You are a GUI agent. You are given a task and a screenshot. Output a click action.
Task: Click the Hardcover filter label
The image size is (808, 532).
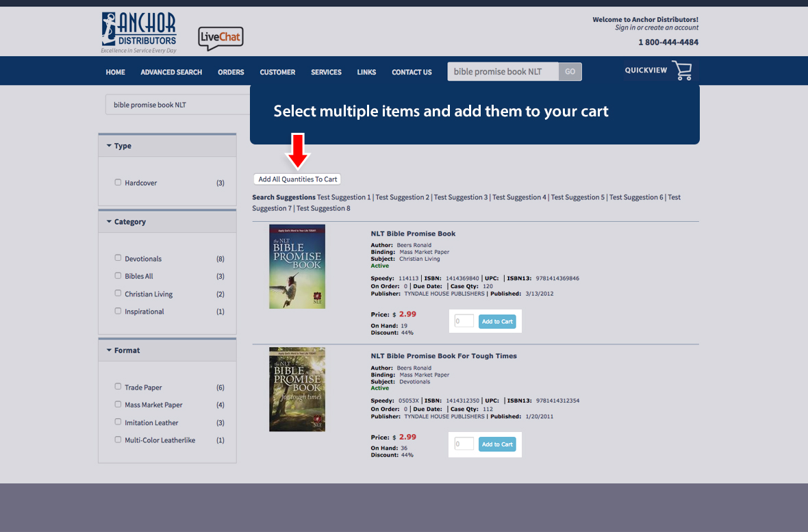click(x=140, y=183)
